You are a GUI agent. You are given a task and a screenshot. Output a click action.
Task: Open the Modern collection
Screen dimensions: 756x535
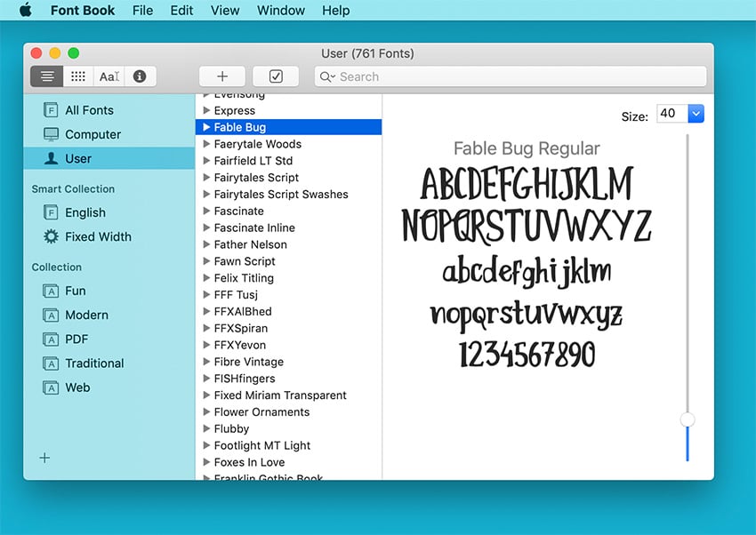coord(109,315)
